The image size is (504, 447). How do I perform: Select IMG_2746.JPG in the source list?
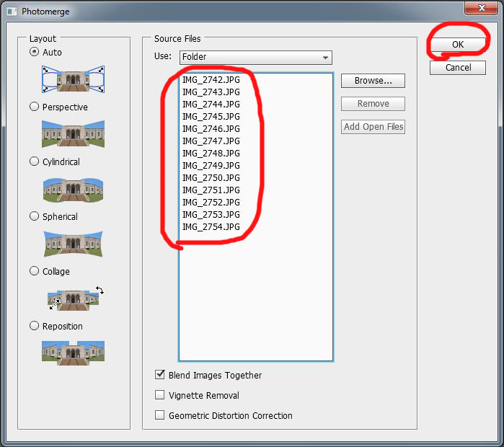click(x=211, y=128)
